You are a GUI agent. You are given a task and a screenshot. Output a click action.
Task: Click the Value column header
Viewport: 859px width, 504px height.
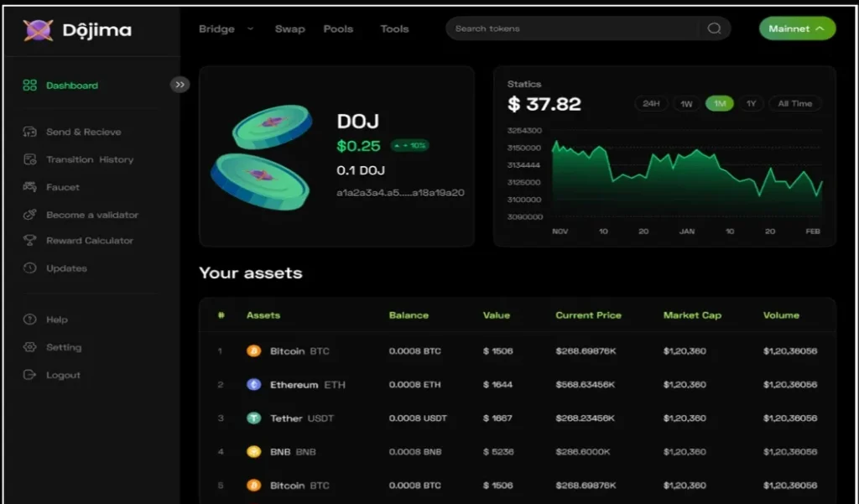coord(497,315)
